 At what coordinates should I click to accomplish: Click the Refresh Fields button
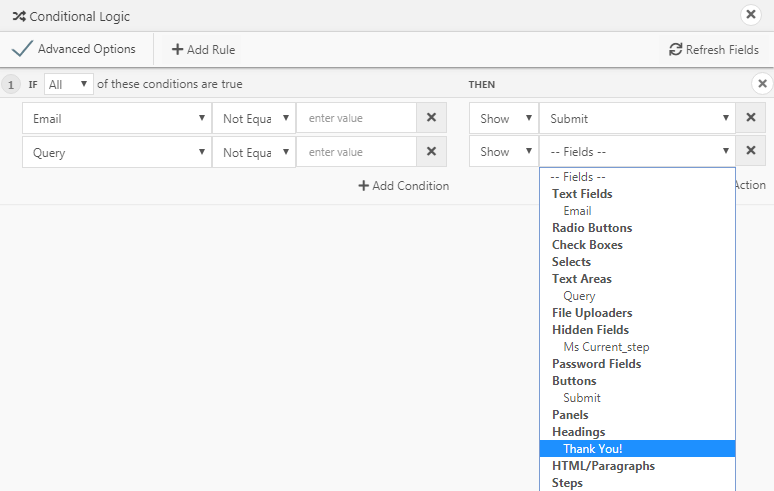click(714, 49)
